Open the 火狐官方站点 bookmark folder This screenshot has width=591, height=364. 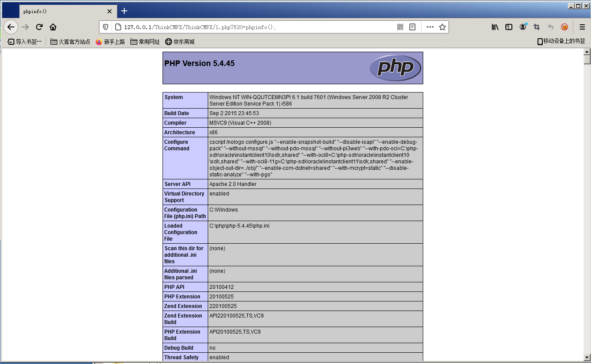pos(70,42)
